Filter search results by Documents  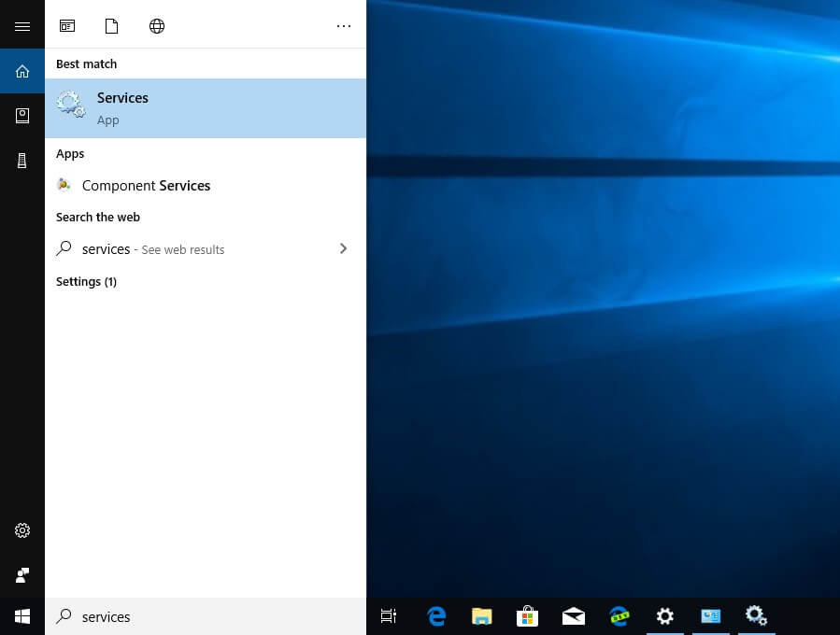coord(112,26)
